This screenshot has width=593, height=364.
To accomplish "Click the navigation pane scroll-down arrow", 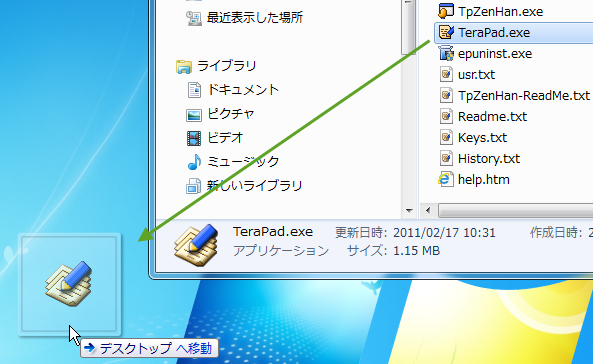I will click(409, 210).
